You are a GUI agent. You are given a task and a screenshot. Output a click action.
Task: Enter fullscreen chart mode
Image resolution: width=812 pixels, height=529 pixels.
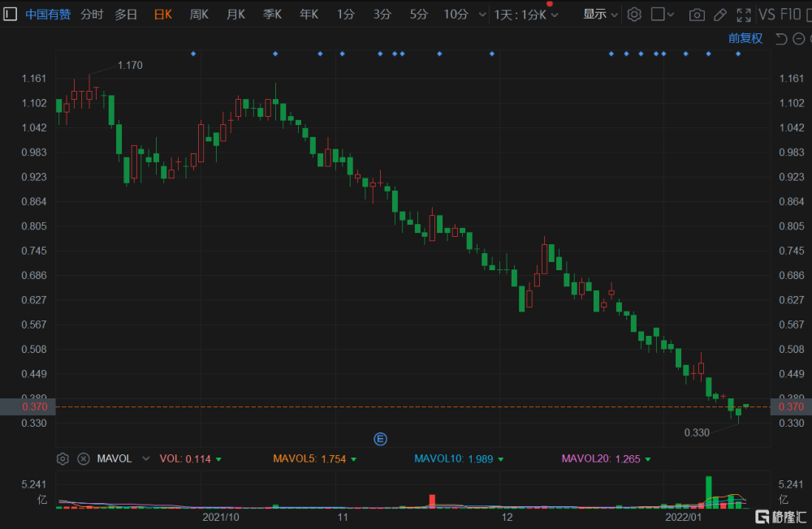[744, 15]
